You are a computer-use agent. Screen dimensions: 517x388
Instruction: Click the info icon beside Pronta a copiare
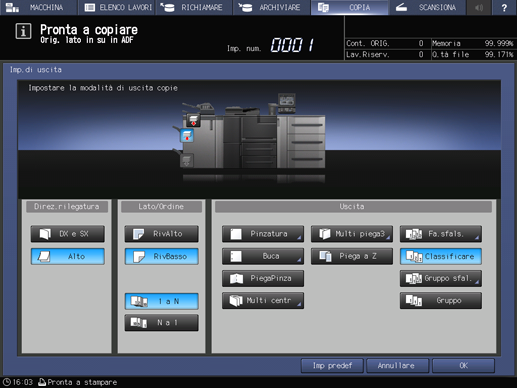pyautogui.click(x=23, y=31)
